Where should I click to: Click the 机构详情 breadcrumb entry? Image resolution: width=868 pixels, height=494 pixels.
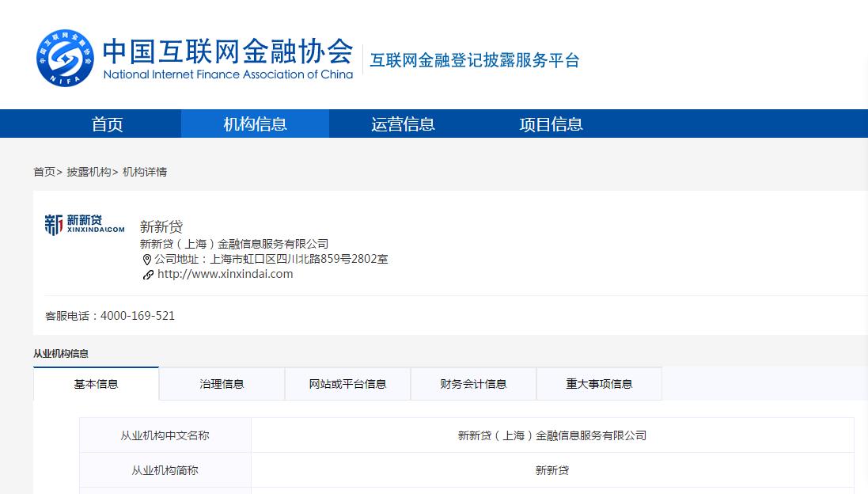click(145, 172)
